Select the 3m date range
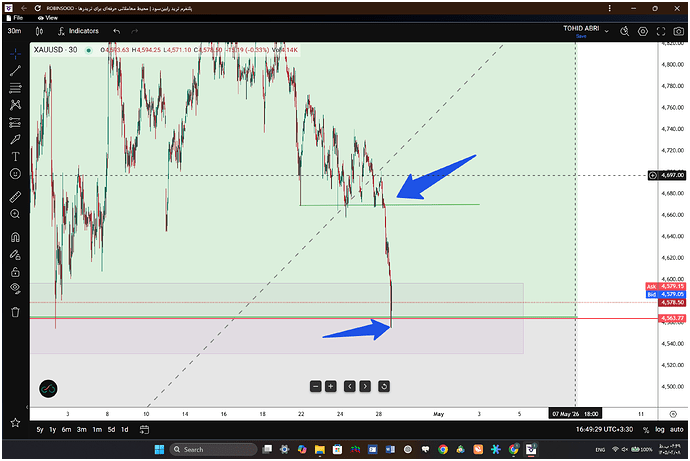Viewport: 690px width, 461px height. pos(81,430)
